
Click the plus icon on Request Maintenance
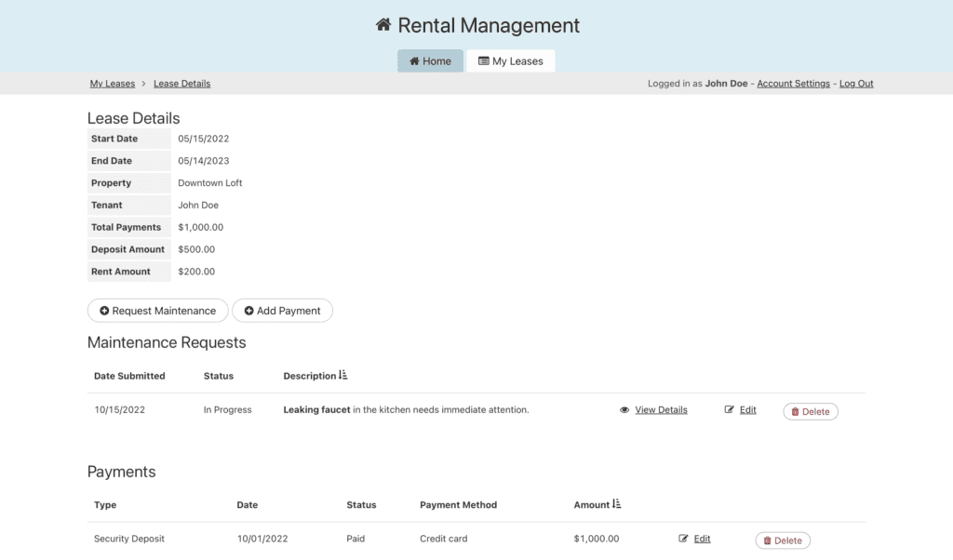[104, 311]
